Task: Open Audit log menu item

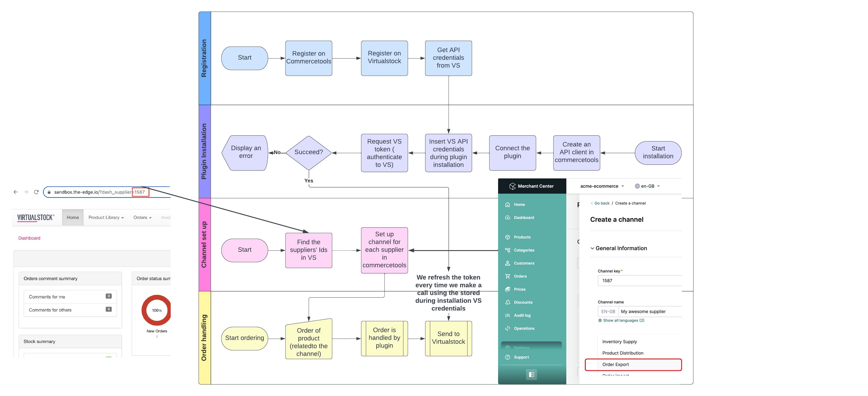Action: (x=522, y=316)
